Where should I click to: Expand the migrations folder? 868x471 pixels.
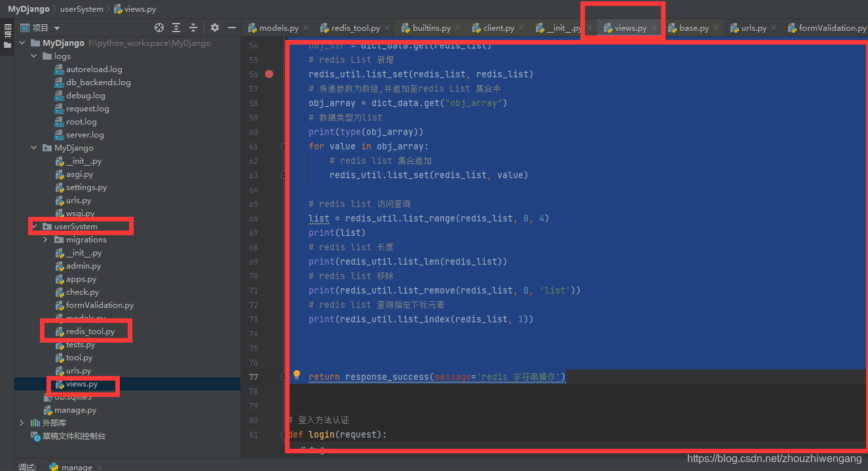tap(45, 239)
